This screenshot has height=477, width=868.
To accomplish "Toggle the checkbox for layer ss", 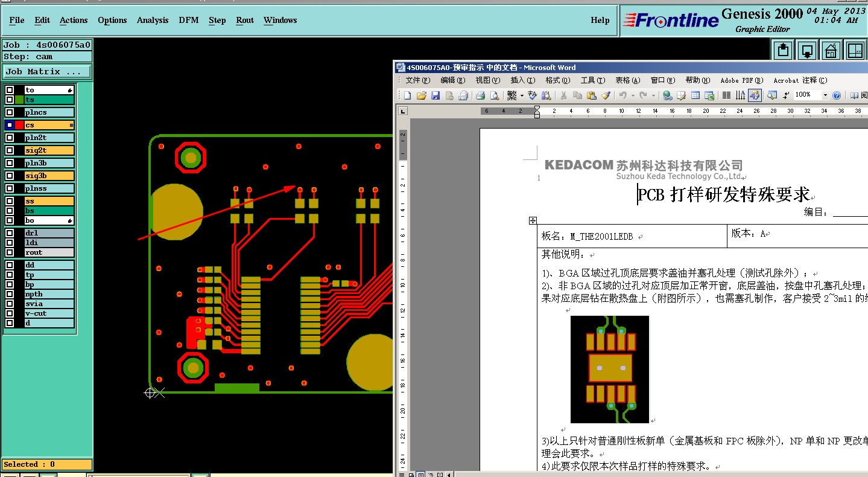I will click(10, 201).
